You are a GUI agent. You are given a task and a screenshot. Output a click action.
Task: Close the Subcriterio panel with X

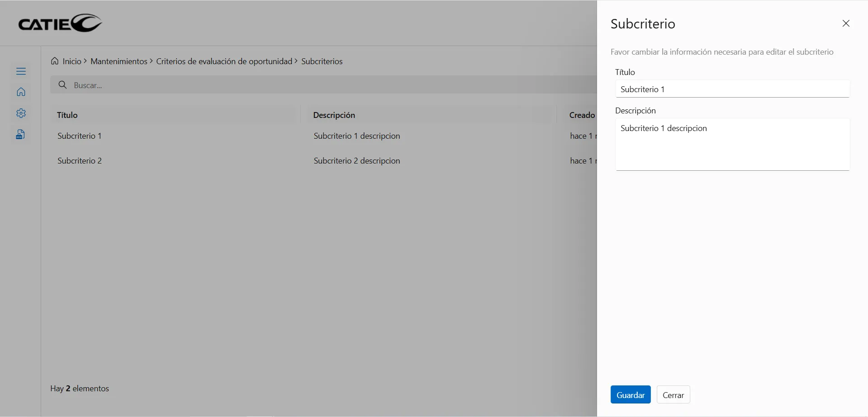tap(846, 23)
